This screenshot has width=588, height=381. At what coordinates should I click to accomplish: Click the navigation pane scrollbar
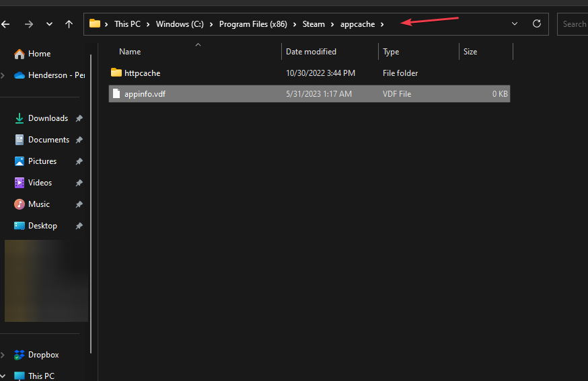point(91,204)
